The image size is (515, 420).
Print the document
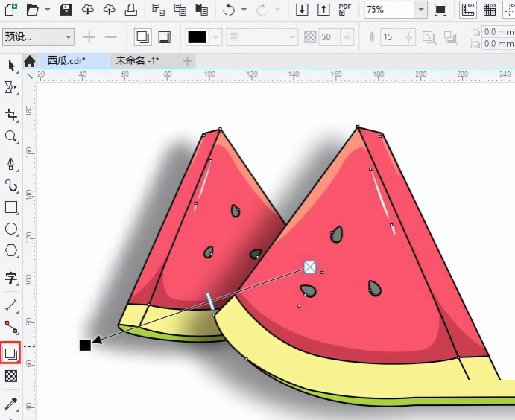(x=130, y=10)
